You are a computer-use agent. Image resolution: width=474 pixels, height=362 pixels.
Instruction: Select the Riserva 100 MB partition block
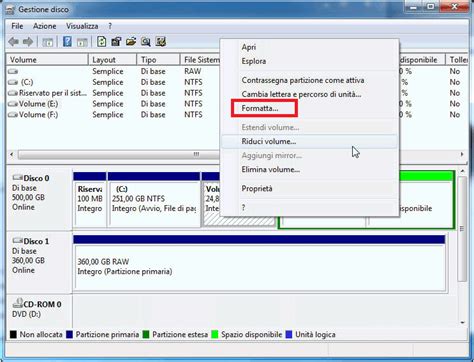click(x=90, y=199)
